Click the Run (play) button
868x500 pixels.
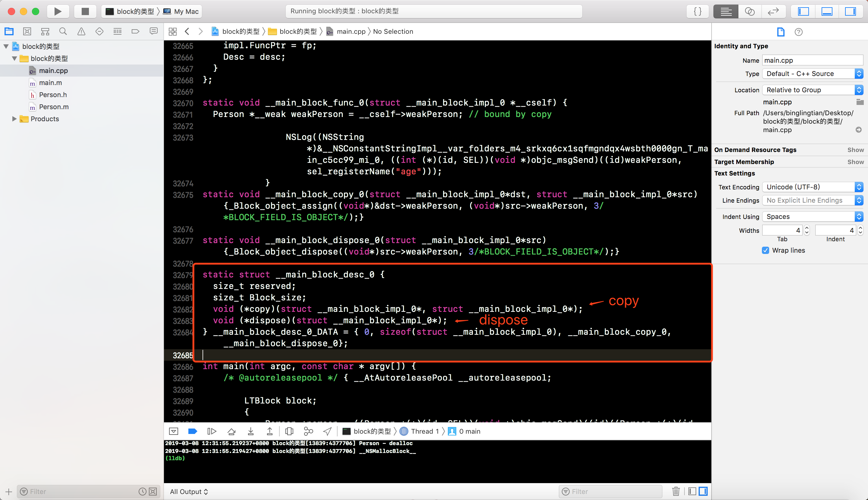[x=58, y=11]
